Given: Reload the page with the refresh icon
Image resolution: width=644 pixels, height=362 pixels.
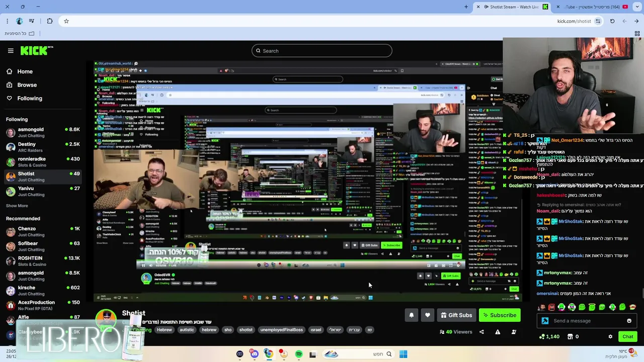Looking at the screenshot, I should click(612, 21).
